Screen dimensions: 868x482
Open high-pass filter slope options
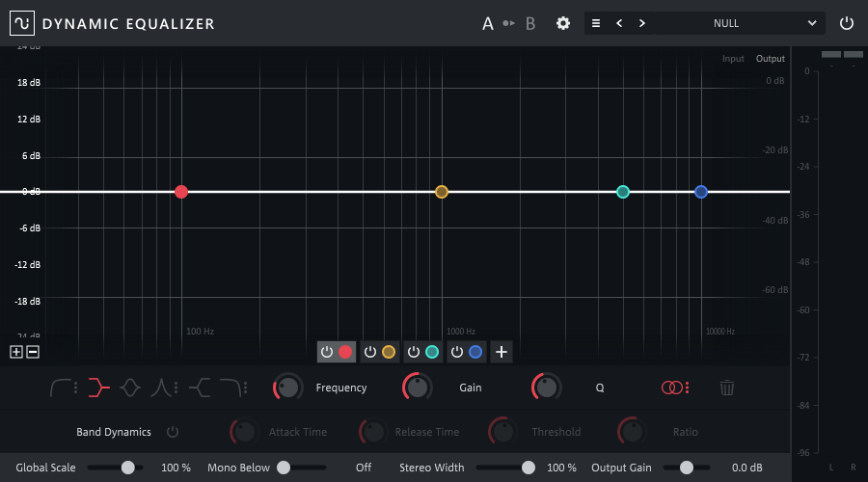tap(76, 388)
